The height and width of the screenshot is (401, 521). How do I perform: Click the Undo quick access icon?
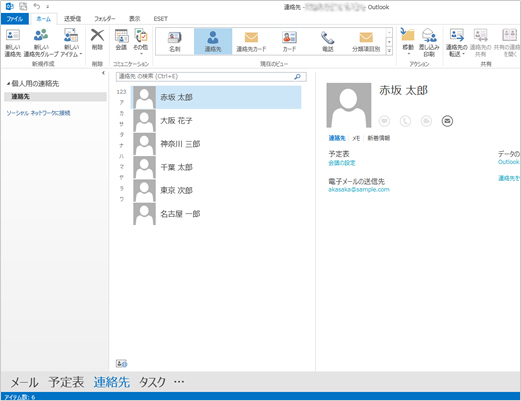(37, 6)
